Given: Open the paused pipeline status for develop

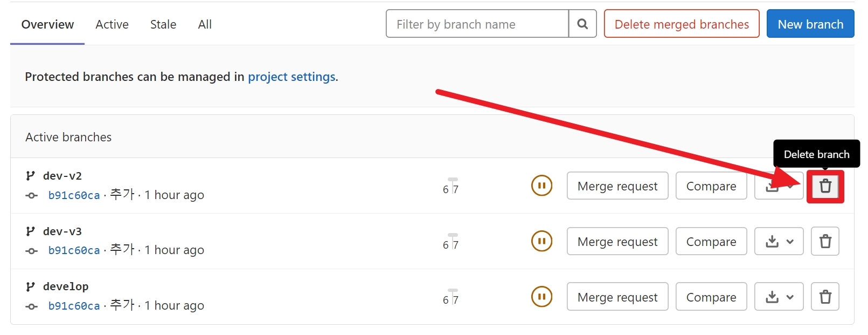Looking at the screenshot, I should 541,297.
